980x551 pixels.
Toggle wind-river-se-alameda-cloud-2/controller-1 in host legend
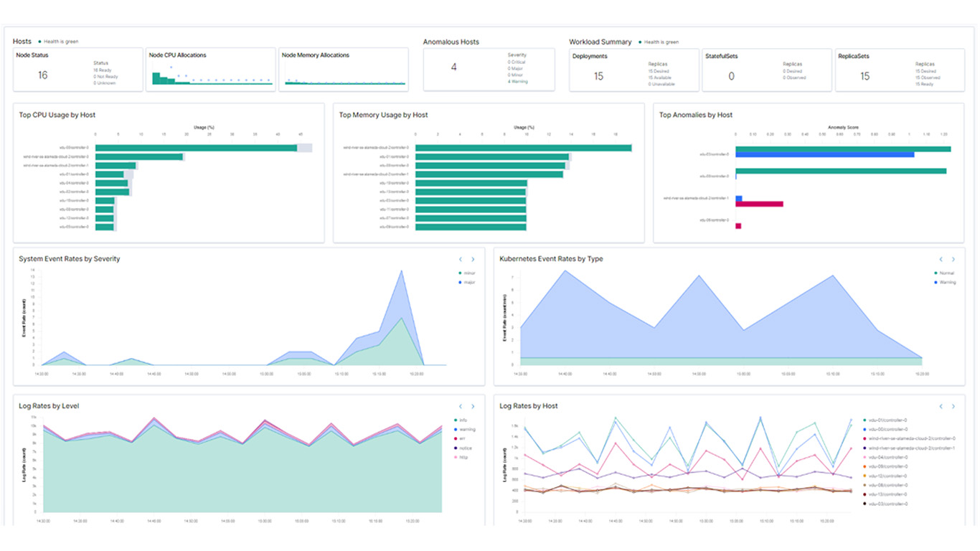coord(908,448)
